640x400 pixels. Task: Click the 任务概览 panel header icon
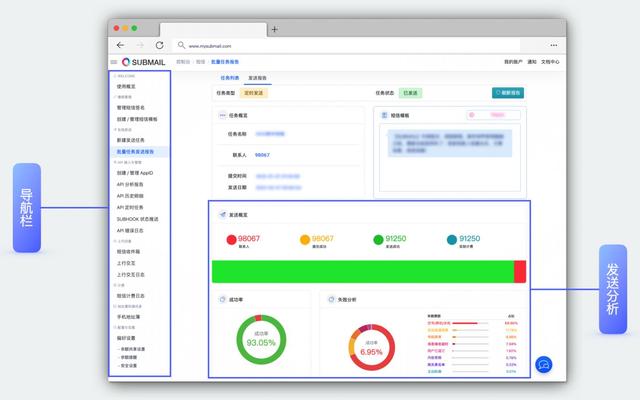coord(221,115)
